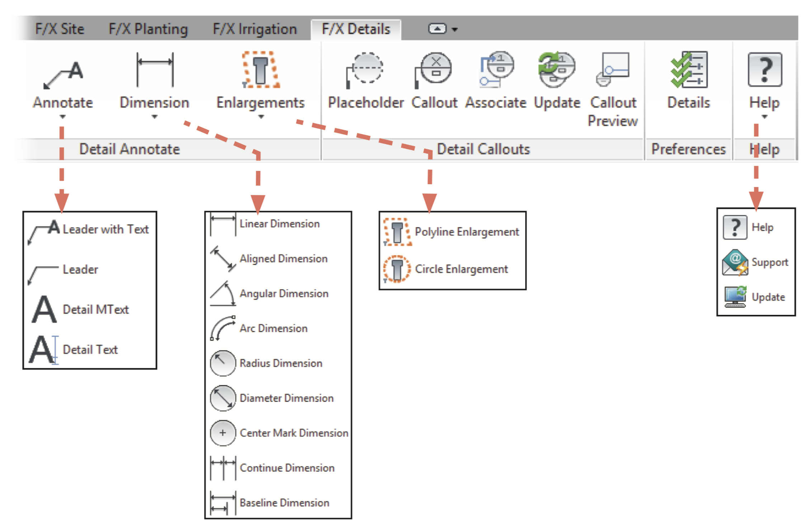This screenshot has width=812, height=527.
Task: Click the Update callouts icon in the ribbon
Action: [x=556, y=70]
